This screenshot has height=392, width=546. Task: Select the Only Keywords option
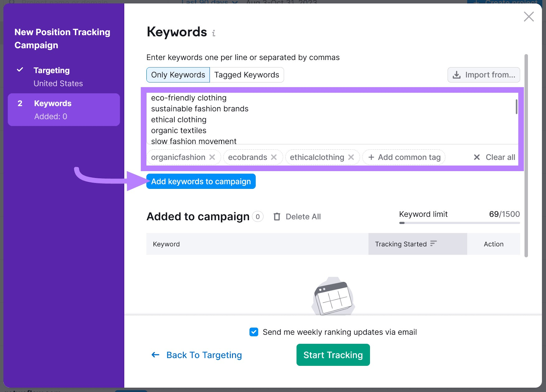[x=178, y=75]
